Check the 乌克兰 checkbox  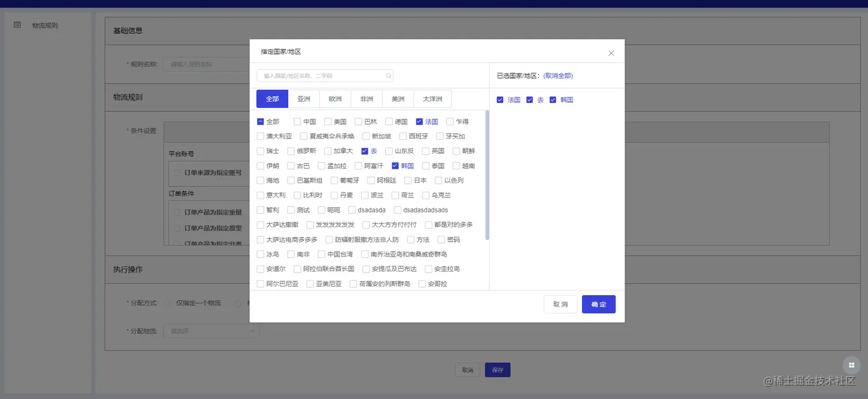[x=426, y=195]
